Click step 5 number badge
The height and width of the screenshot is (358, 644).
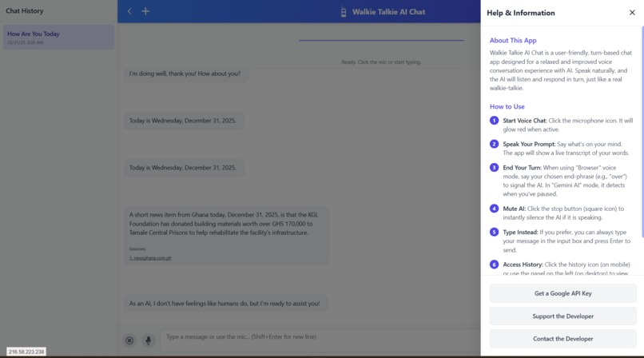click(x=494, y=232)
